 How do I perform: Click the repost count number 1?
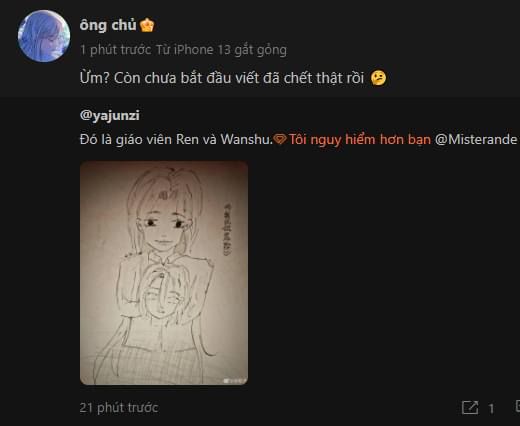click(491, 408)
